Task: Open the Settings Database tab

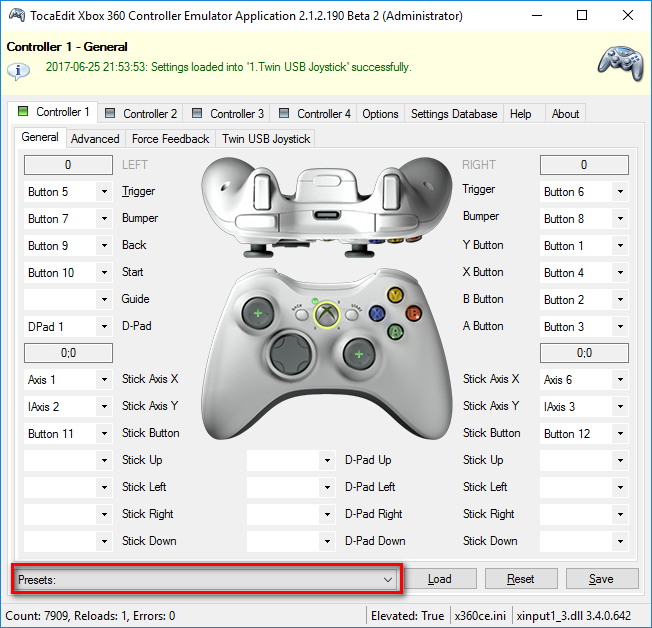Action: point(454,114)
